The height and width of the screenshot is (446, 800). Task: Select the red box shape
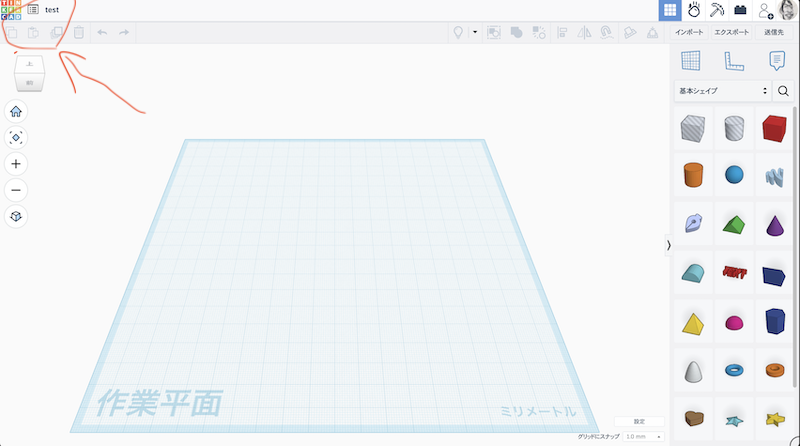pyautogui.click(x=774, y=127)
